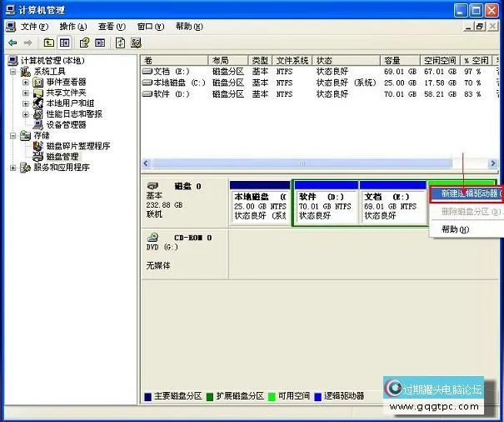Collapse the 系统工具 node

click(x=13, y=72)
